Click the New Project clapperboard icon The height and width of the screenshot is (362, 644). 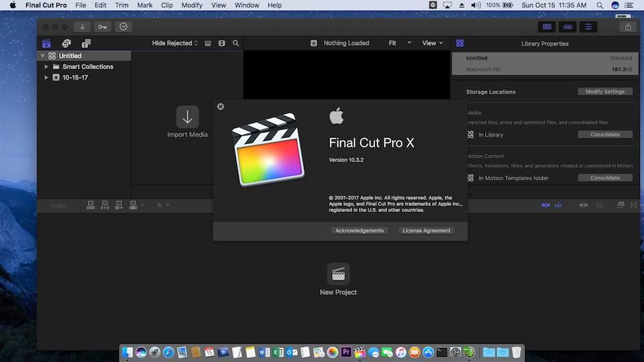[338, 274]
